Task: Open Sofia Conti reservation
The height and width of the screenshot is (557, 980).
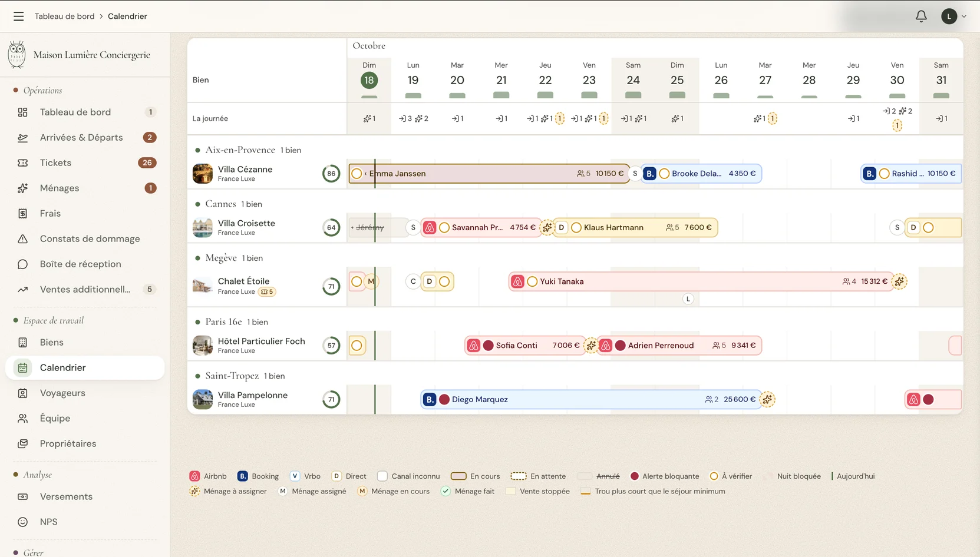Action: pyautogui.click(x=524, y=346)
